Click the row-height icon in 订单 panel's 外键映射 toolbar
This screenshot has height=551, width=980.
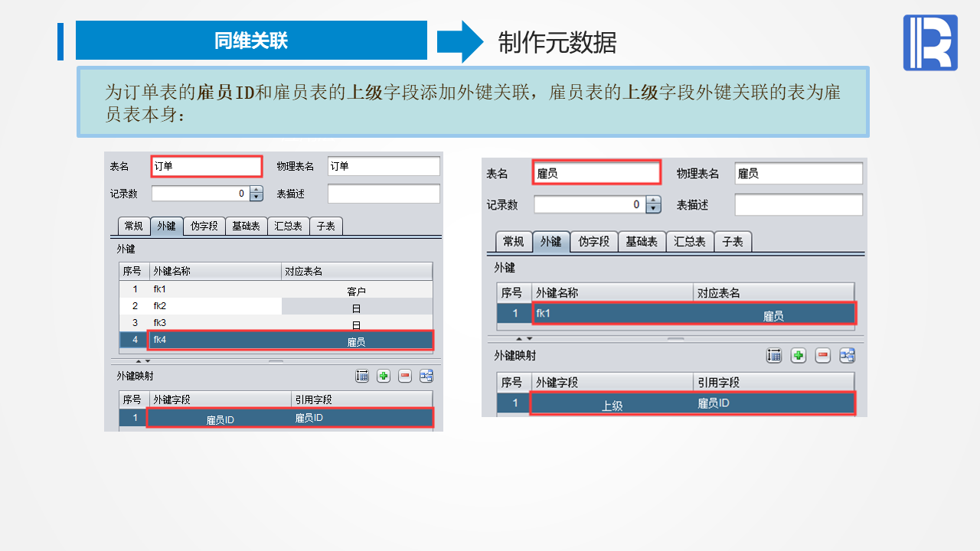pos(362,376)
